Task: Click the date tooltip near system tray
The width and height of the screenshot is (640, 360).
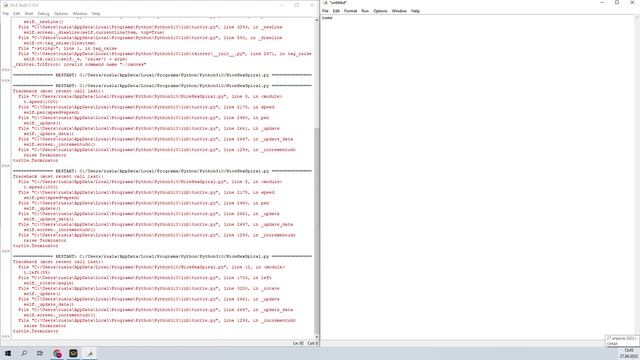Action: 622,341
